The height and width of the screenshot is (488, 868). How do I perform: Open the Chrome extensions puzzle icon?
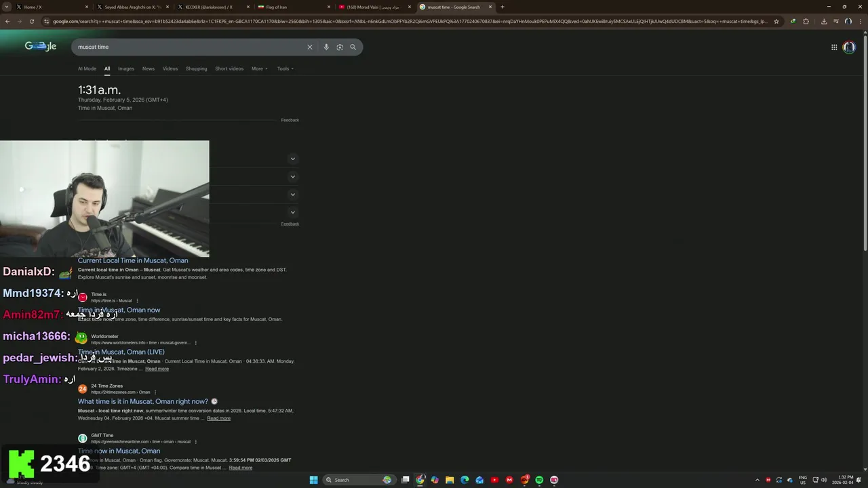[x=806, y=21]
